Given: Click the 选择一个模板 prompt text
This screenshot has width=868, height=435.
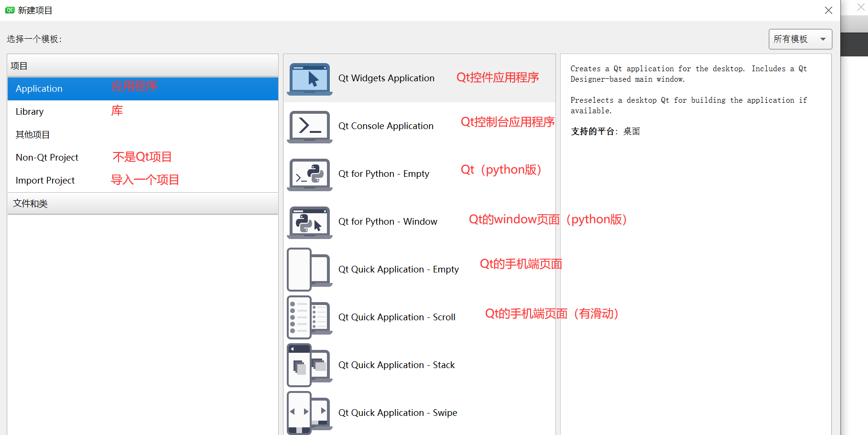Looking at the screenshot, I should click(34, 39).
